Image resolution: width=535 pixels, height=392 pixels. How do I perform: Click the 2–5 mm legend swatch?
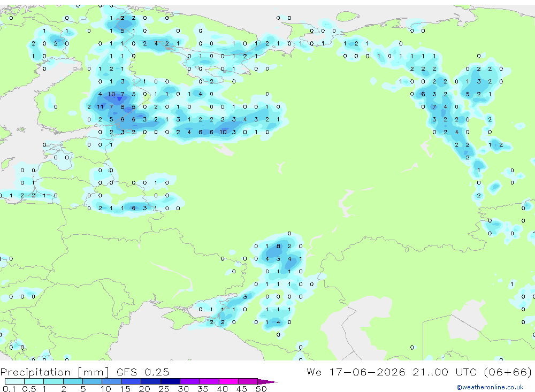(73, 381)
